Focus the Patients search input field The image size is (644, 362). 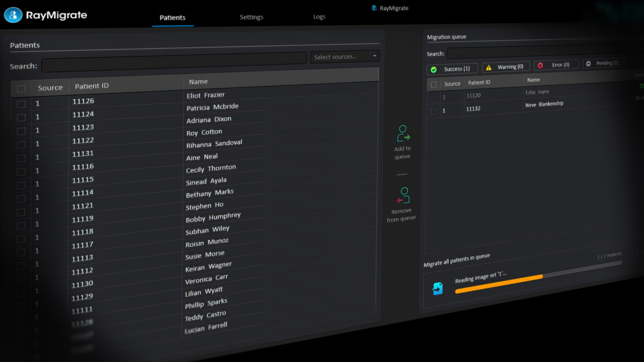click(174, 63)
